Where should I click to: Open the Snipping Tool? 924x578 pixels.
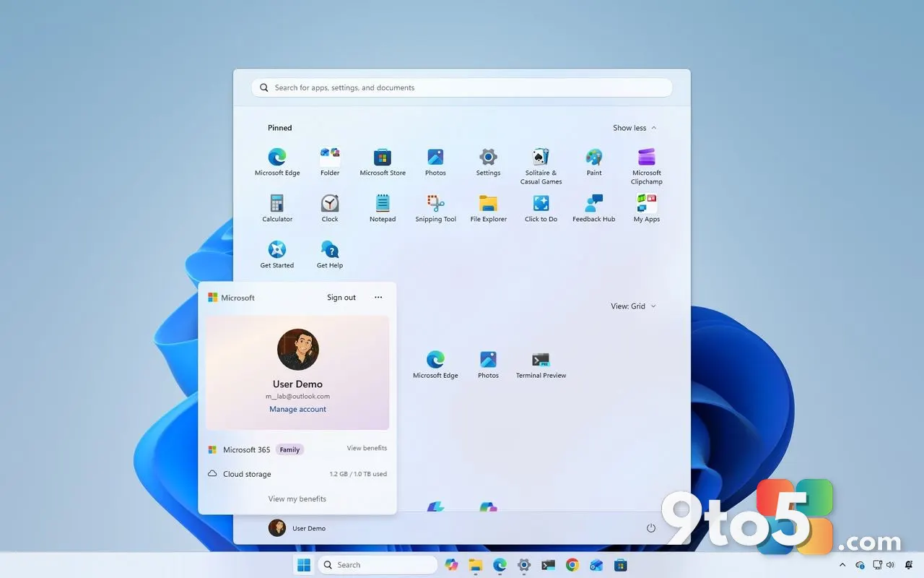[x=435, y=208]
